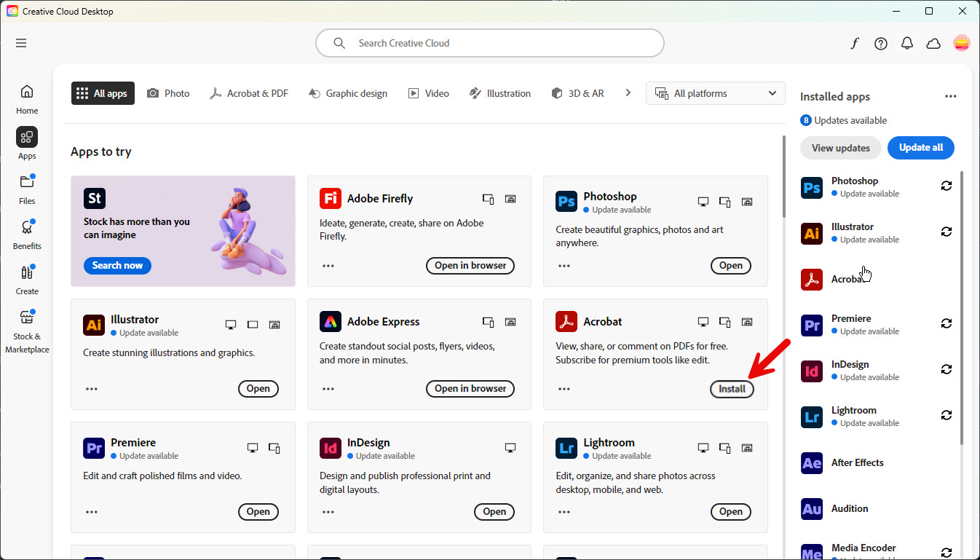This screenshot has width=980, height=560.
Task: Open Files in the sidebar
Action: coord(27,189)
